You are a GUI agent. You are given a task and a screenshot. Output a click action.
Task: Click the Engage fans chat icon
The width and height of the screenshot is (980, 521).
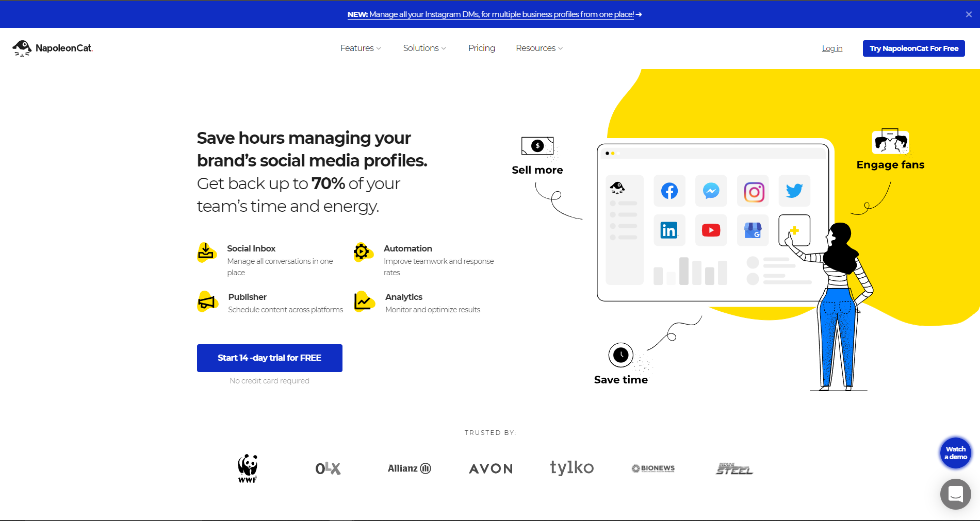(x=890, y=142)
